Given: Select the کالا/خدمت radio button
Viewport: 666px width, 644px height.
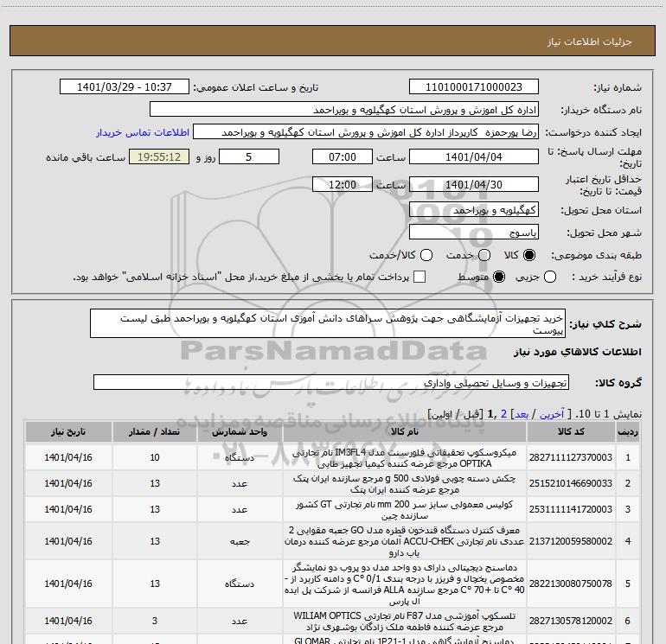Looking at the screenshot, I should [x=426, y=255].
